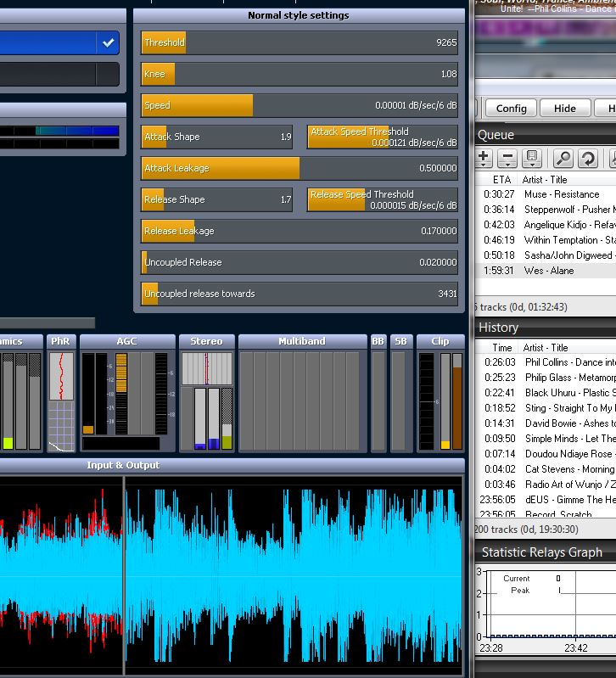The image size is (616, 678).
Task: Open the dropdown arrow under the floppy icon
Action: coord(532,165)
